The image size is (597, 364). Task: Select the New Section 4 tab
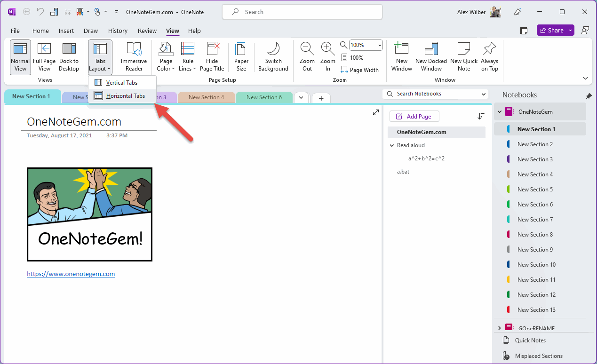(206, 97)
